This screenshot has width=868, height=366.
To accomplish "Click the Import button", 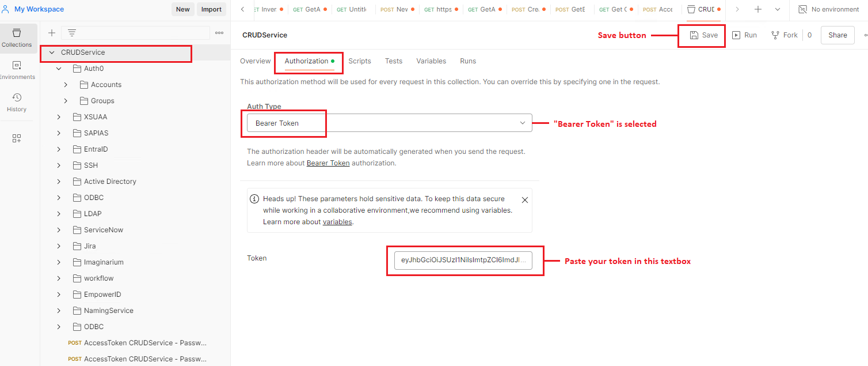I will point(211,9).
